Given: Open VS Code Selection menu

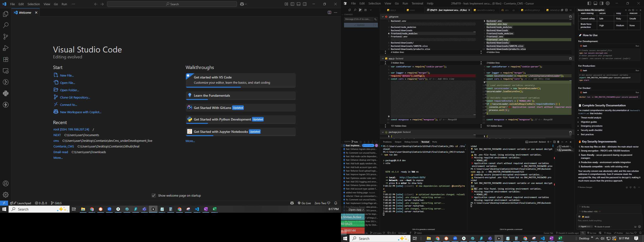Looking at the screenshot, I should (33, 4).
